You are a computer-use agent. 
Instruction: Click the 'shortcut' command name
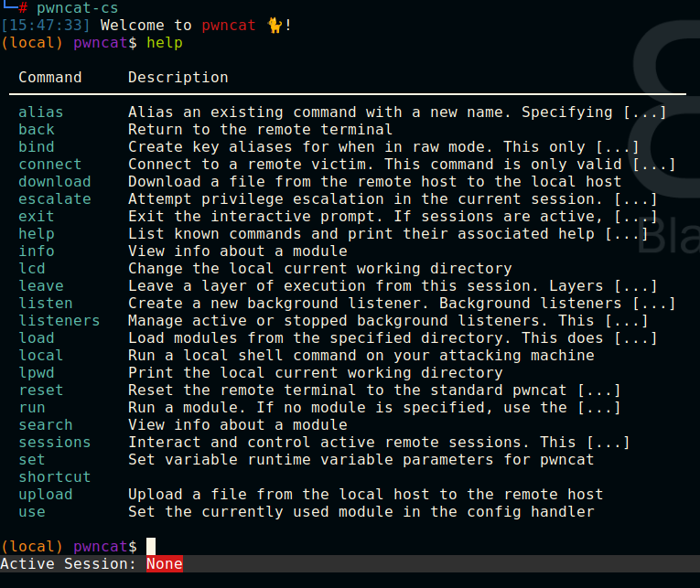(x=55, y=477)
